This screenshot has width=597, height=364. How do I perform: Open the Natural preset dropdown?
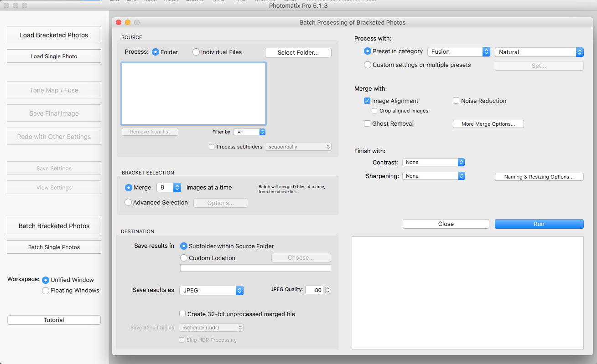tap(539, 52)
